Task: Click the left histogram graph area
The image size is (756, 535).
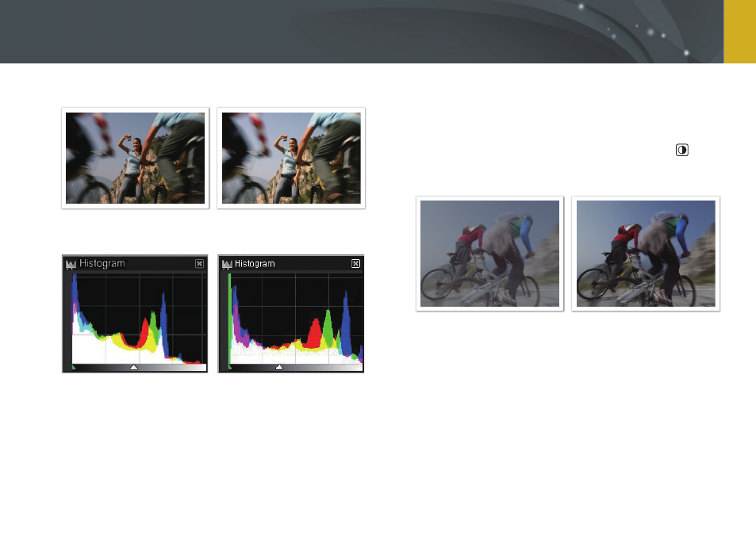Action: click(140, 319)
